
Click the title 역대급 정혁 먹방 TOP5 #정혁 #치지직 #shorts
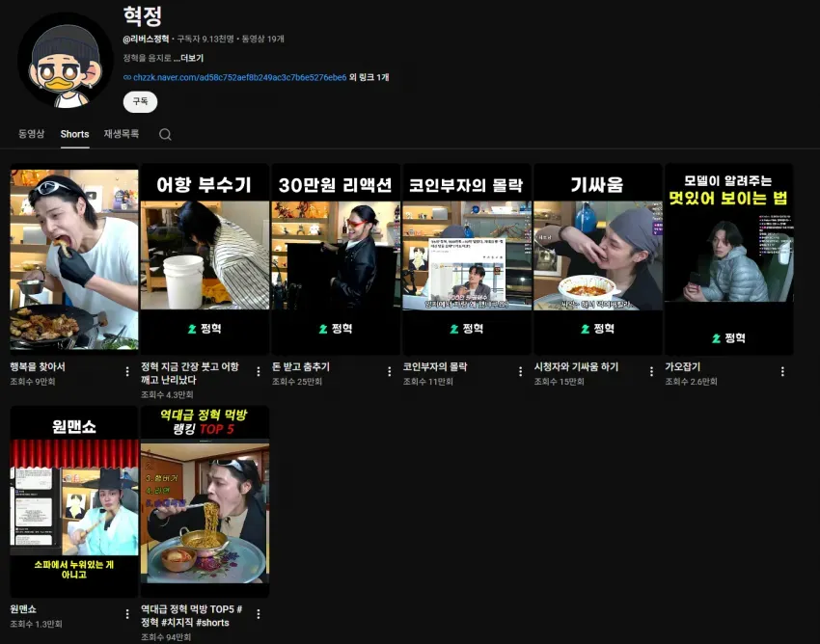tap(191, 616)
